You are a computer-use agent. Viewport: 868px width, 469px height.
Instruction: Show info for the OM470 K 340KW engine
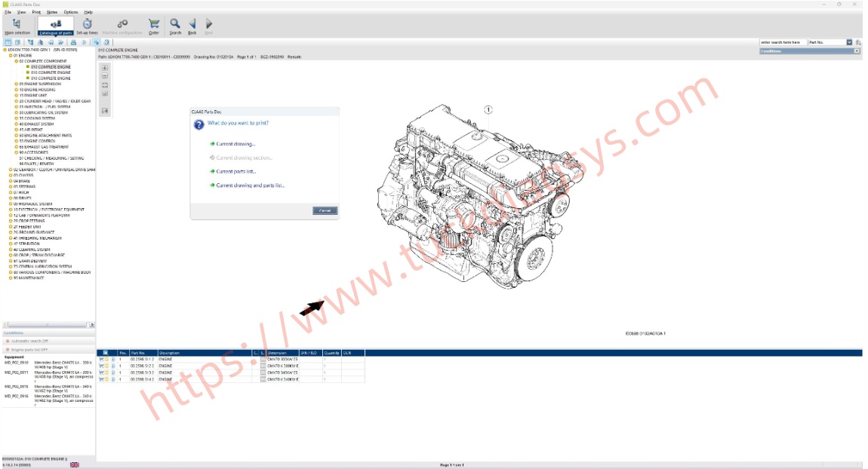click(113, 379)
